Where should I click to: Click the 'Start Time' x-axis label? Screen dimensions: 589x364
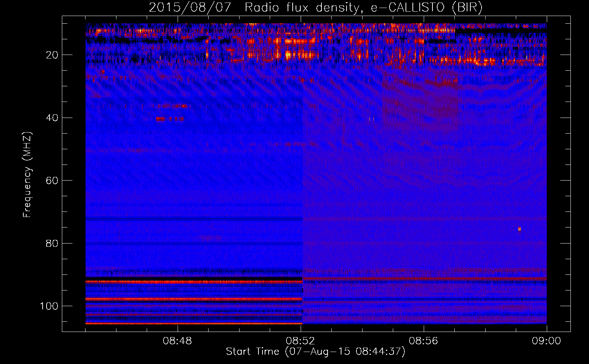click(252, 352)
